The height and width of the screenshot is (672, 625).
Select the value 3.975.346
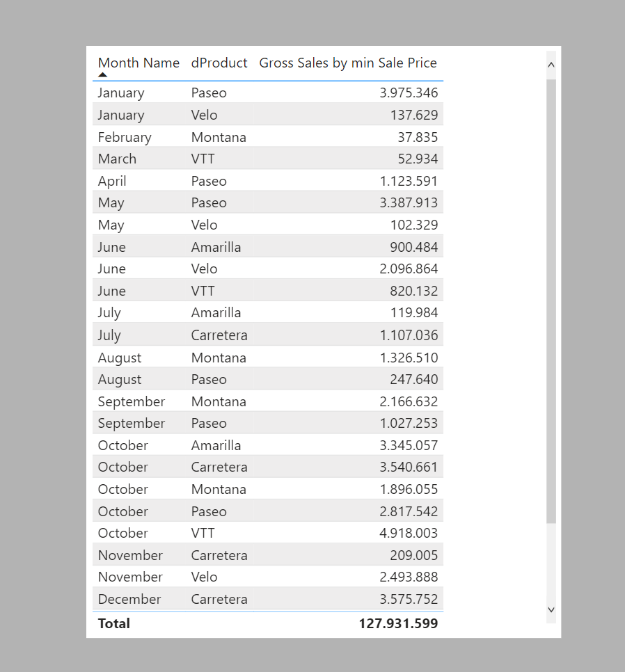[409, 93]
